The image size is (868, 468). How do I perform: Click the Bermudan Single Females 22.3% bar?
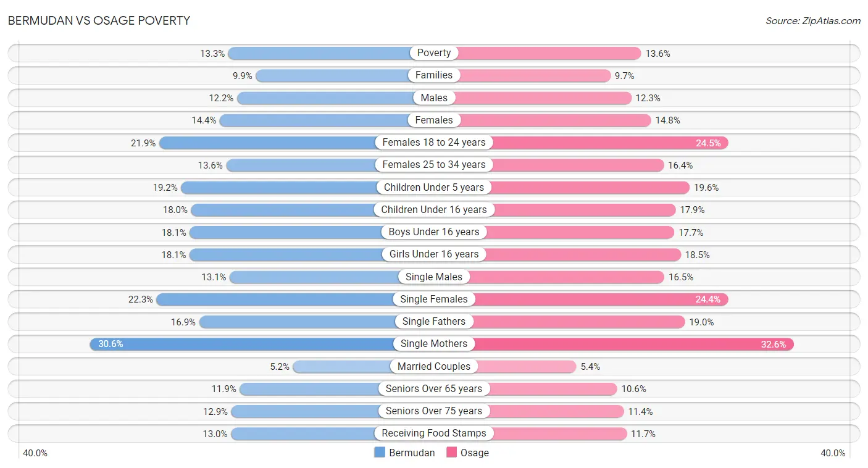click(295, 299)
